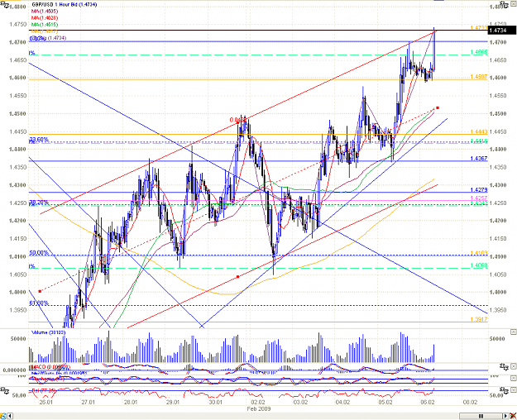Click the Stochastic indicator label
Viewport: 517px width, 420px height.
[47, 379]
